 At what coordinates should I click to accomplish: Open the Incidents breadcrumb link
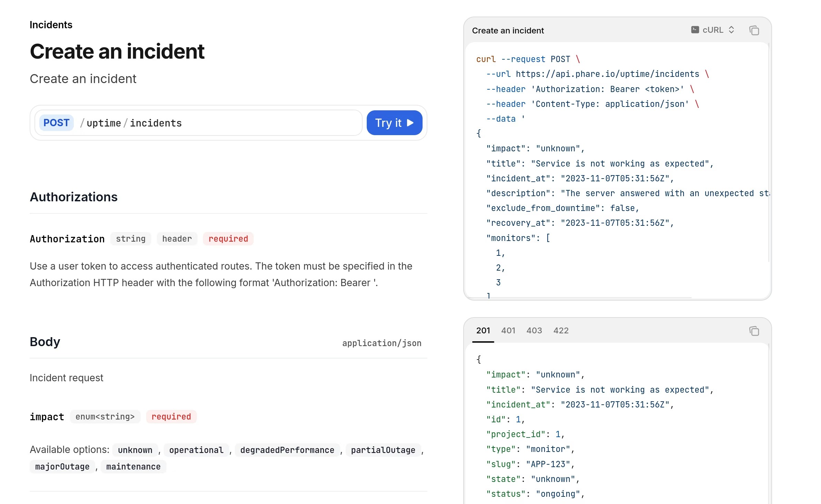coord(51,24)
